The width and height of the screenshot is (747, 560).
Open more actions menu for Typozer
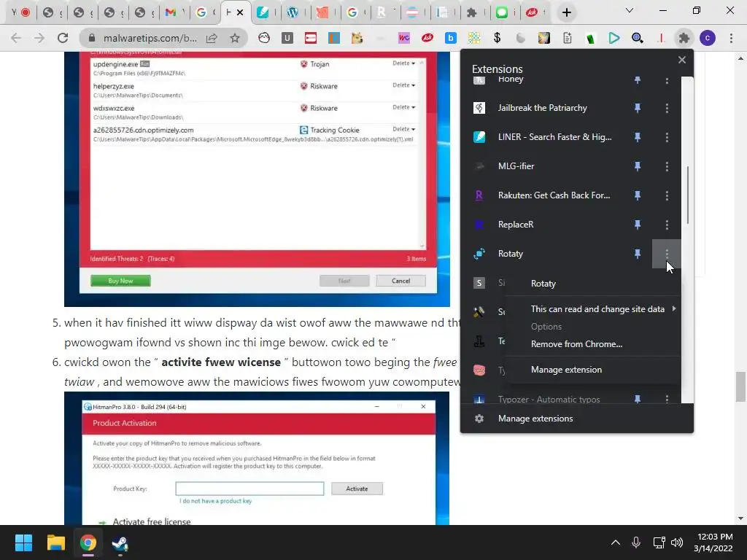(x=667, y=399)
